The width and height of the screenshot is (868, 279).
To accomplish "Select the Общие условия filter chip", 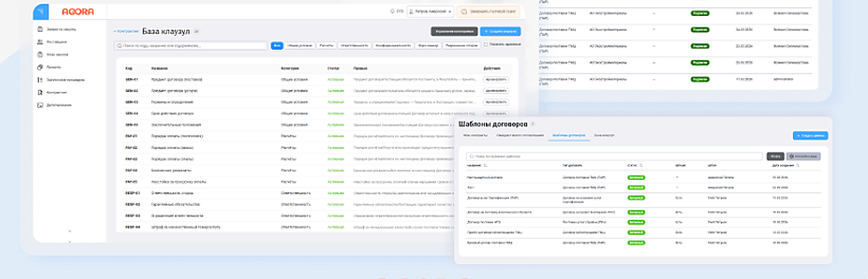I will pyautogui.click(x=299, y=46).
